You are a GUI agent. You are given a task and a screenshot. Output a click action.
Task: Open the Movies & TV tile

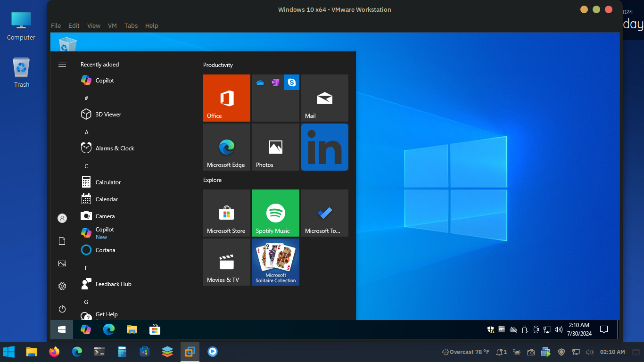click(x=227, y=262)
